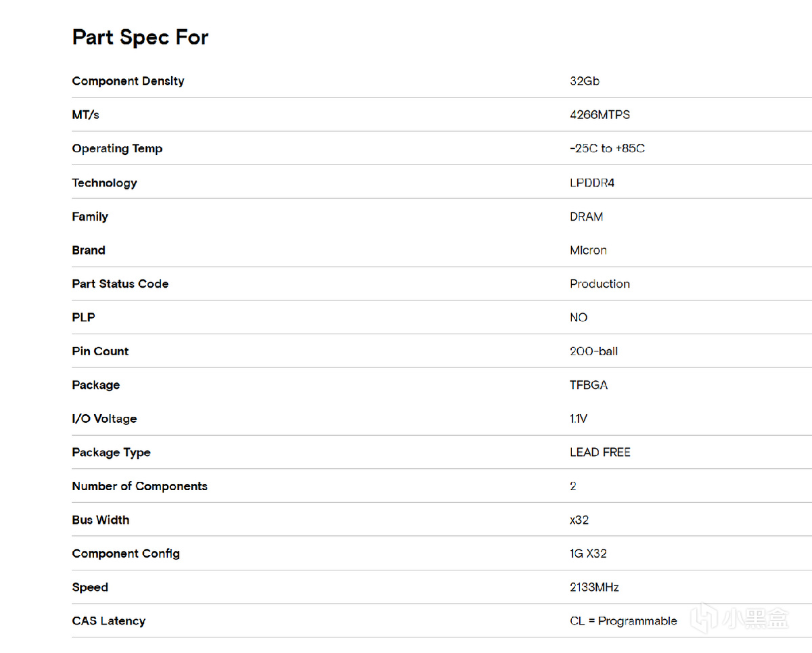Click the Micron brand value
Image resolution: width=812 pixels, height=653 pixels.
[x=588, y=250]
